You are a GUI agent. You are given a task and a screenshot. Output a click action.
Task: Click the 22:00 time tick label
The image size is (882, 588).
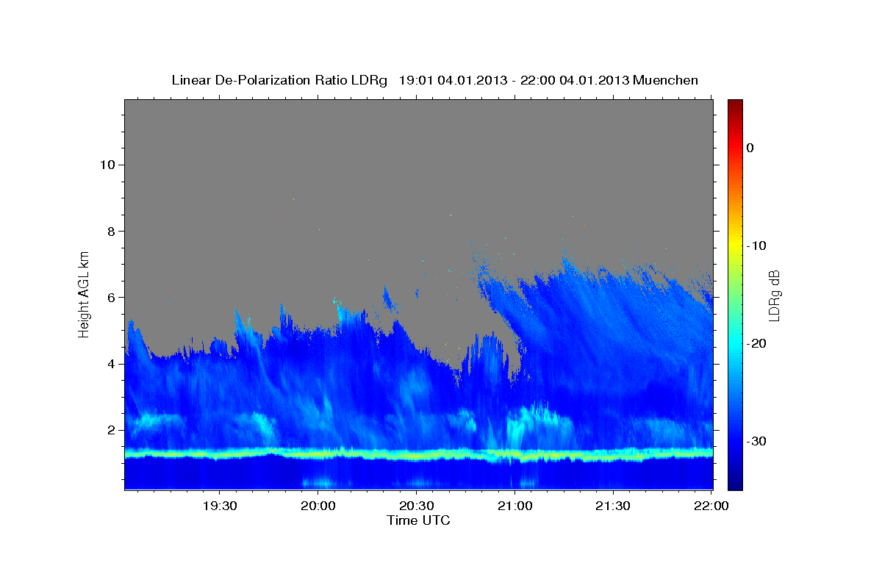[711, 506]
